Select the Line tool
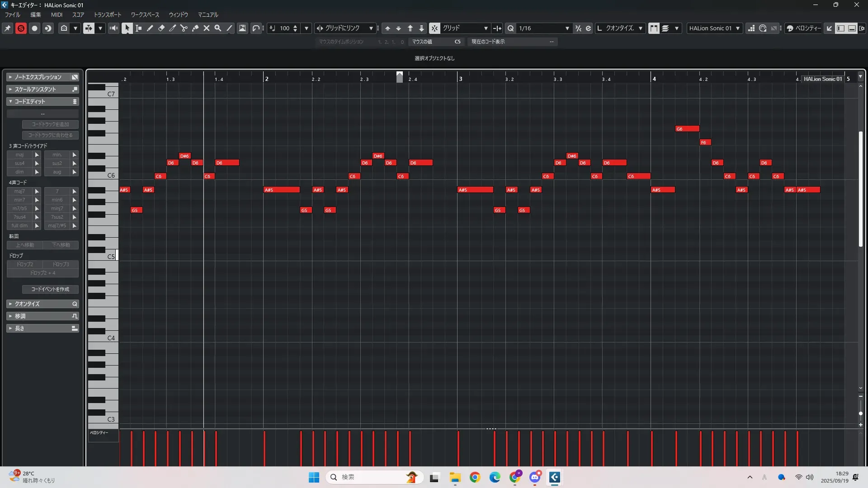Screen dimensions: 868x488 [x=230, y=28]
